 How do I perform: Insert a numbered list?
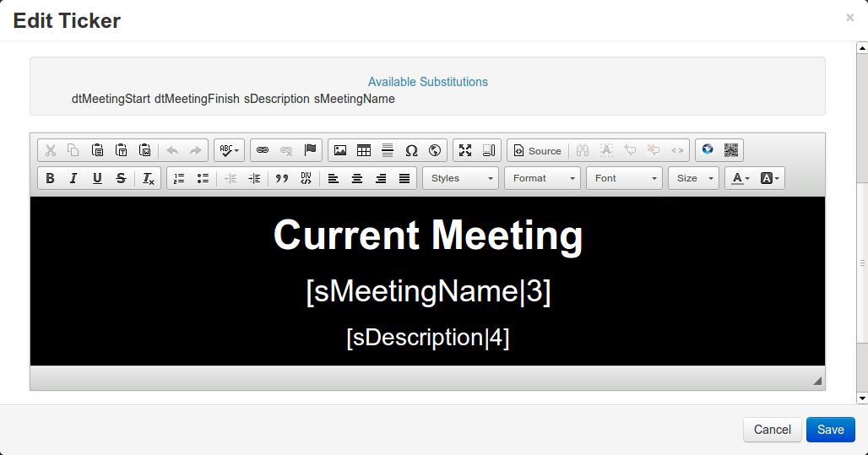click(x=179, y=178)
